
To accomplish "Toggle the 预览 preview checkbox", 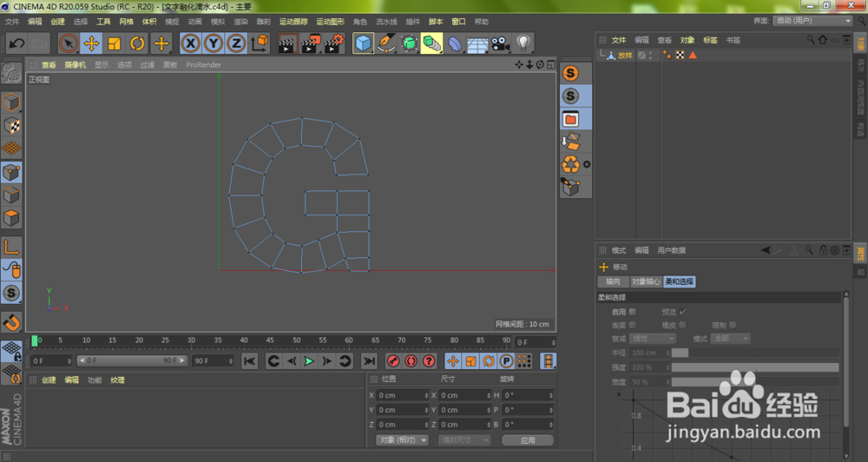I will (682, 311).
